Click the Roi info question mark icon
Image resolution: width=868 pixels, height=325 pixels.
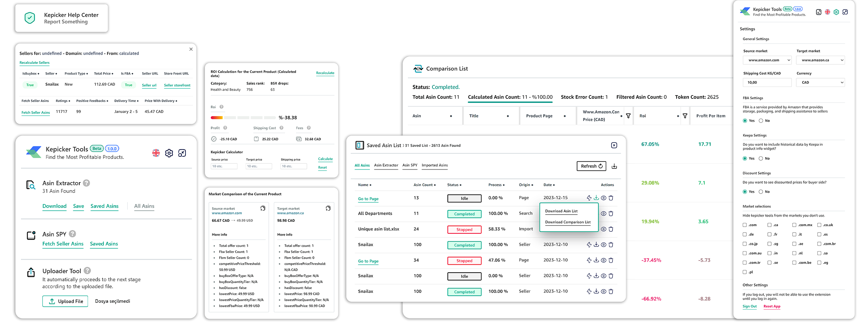click(222, 107)
